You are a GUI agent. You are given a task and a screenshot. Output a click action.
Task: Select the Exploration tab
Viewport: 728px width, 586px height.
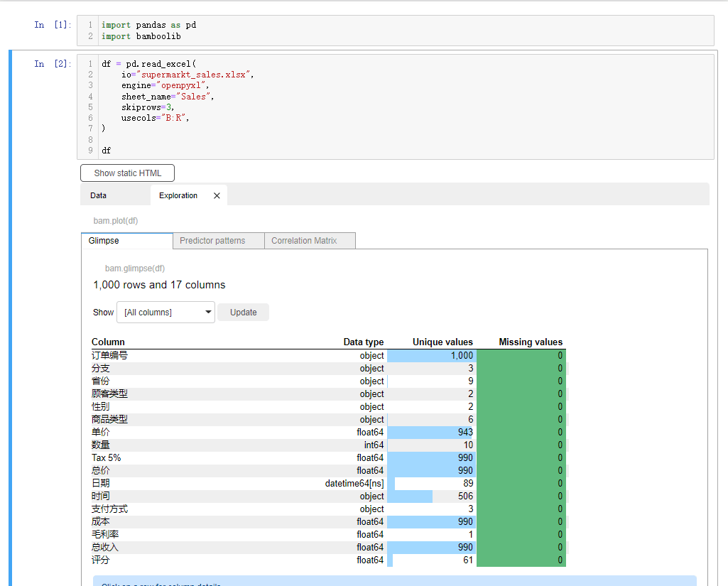(178, 195)
